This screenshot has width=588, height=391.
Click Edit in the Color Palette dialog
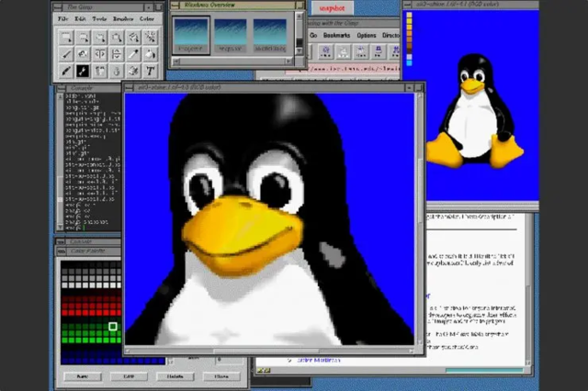click(x=129, y=376)
